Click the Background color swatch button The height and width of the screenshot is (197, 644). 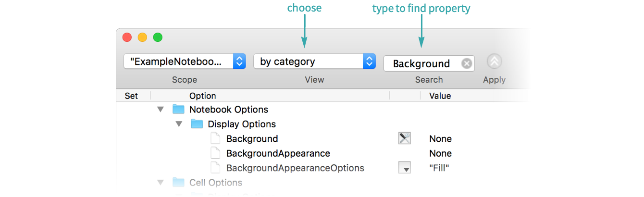(x=405, y=139)
